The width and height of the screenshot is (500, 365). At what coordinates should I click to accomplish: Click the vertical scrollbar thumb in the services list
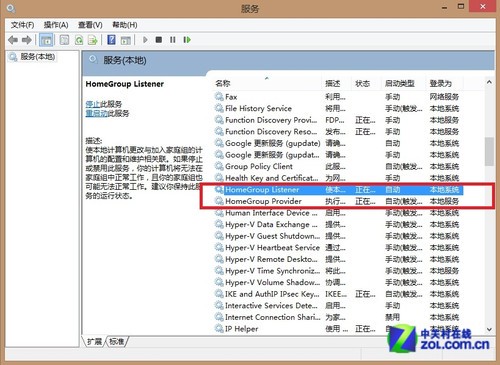(x=489, y=152)
